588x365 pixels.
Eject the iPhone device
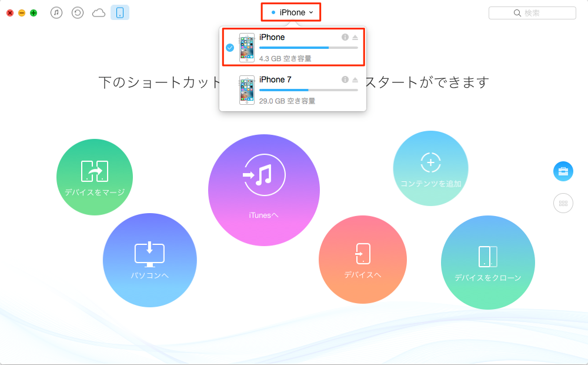(355, 37)
